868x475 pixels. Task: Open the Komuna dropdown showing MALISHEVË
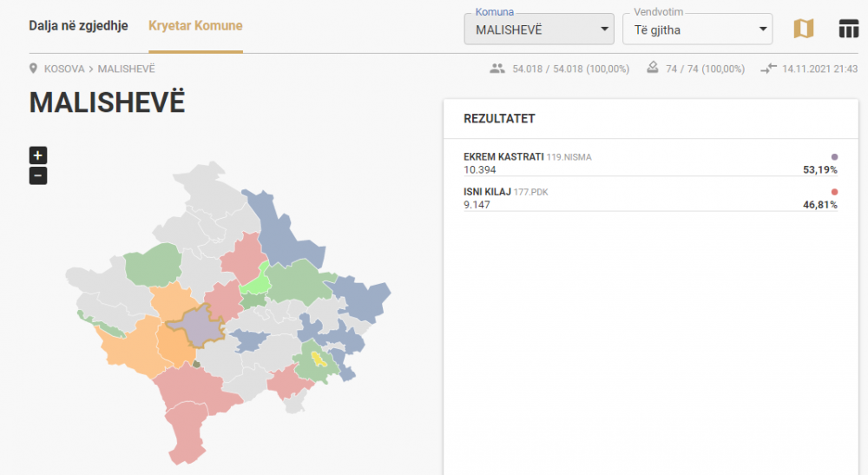tap(539, 30)
